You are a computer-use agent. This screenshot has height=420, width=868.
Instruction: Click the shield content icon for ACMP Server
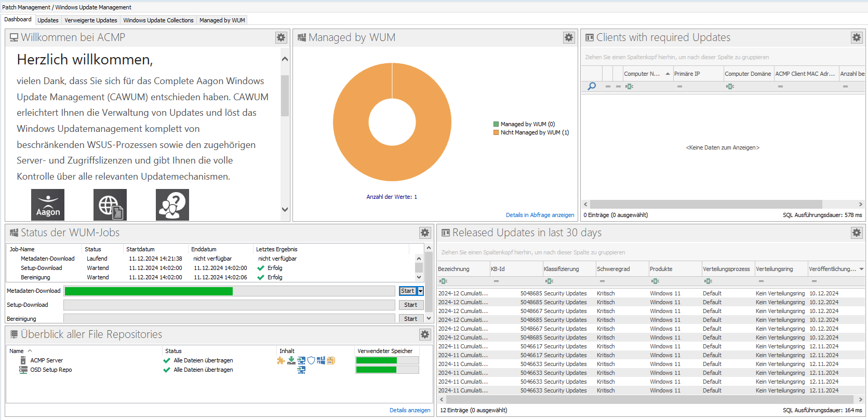[311, 360]
